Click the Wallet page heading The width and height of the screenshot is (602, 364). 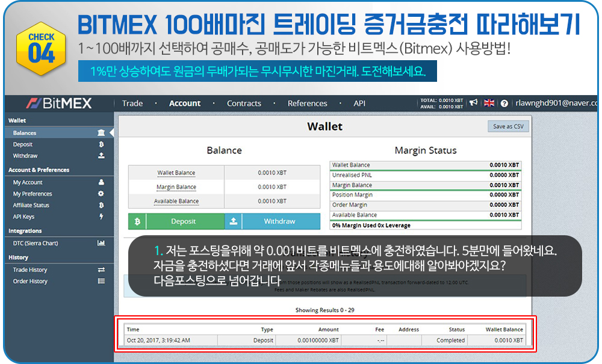click(x=325, y=126)
